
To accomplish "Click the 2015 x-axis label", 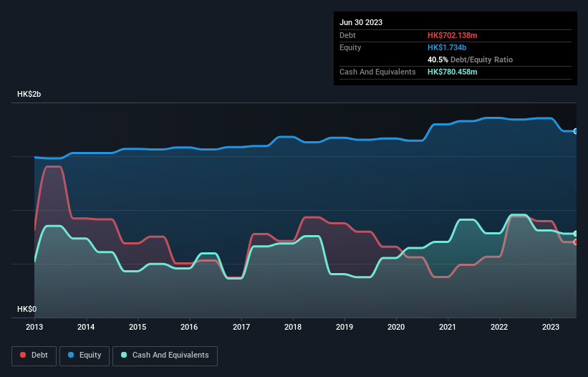I will pos(138,327).
